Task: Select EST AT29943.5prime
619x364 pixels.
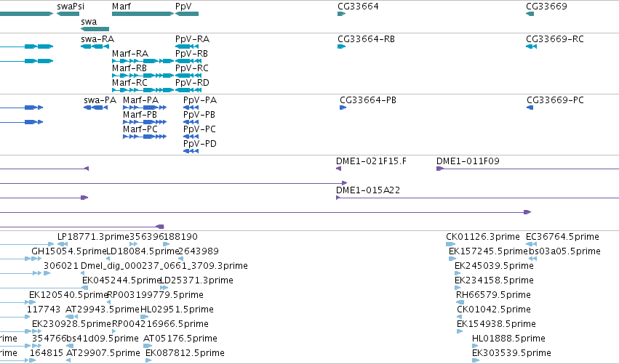Action: point(71,317)
